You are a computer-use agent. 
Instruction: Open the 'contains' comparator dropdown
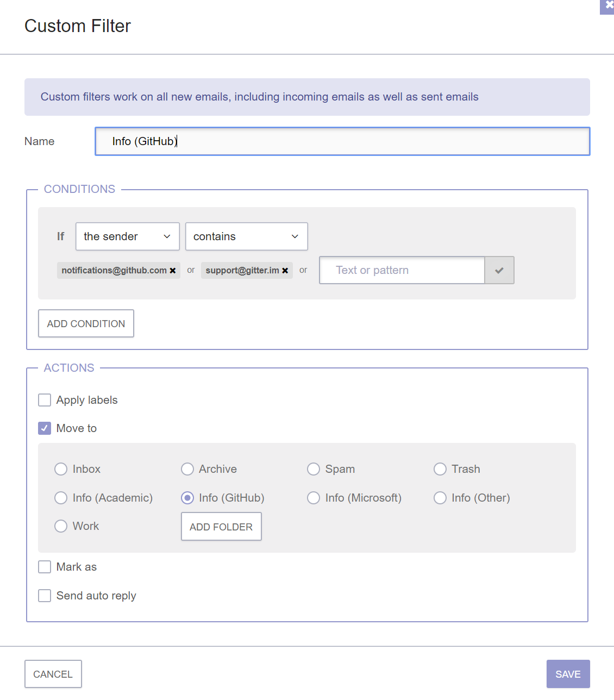[247, 236]
